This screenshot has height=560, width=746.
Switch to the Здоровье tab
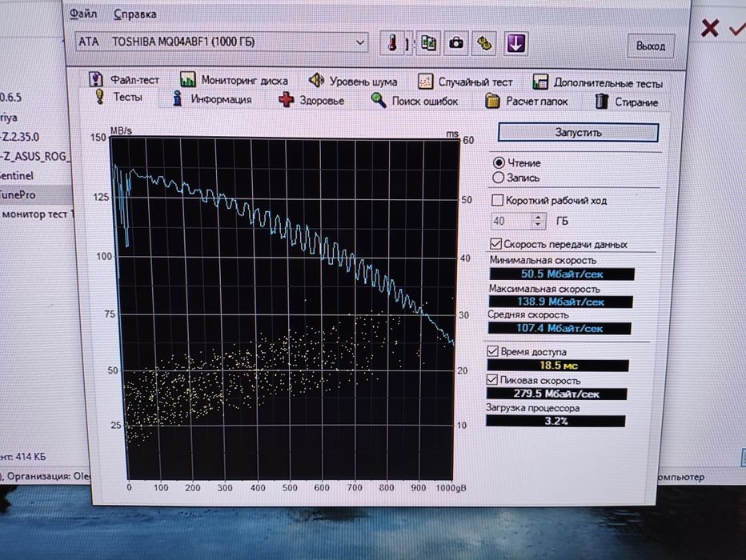(311, 100)
